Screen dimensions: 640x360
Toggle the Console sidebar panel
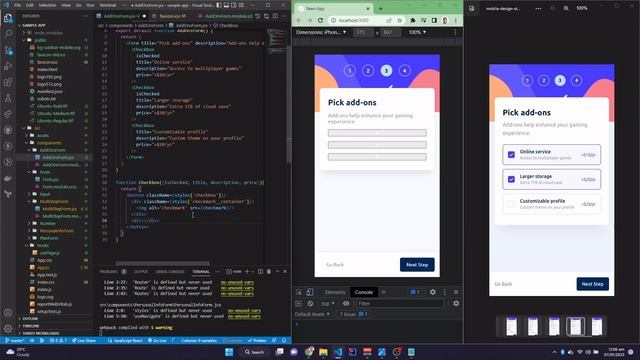298,304
